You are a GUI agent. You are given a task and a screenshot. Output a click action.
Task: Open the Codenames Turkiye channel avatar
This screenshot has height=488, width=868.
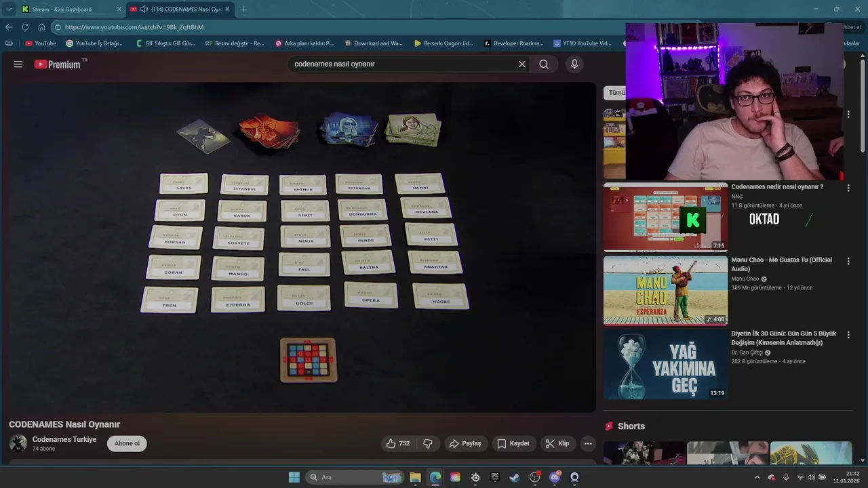click(18, 443)
